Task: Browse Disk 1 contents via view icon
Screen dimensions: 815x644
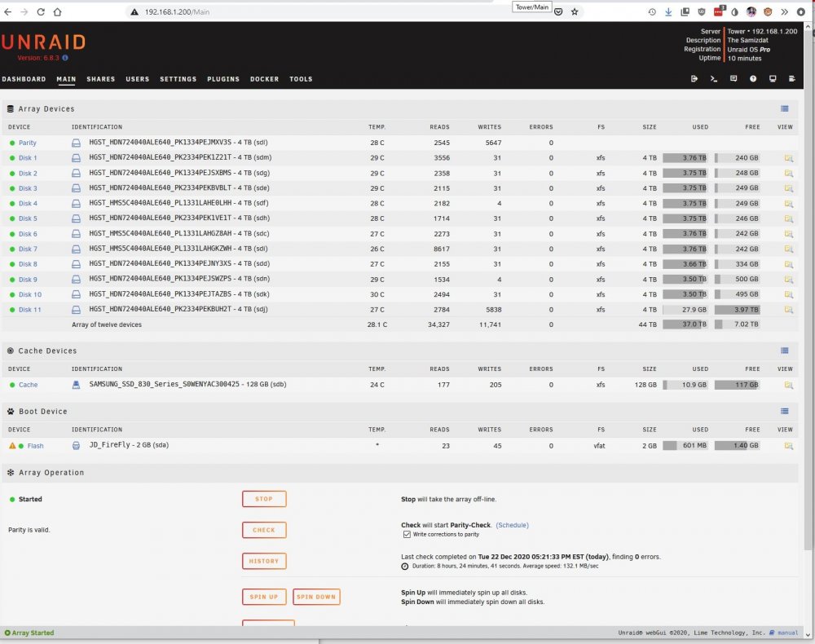Action: (x=788, y=158)
